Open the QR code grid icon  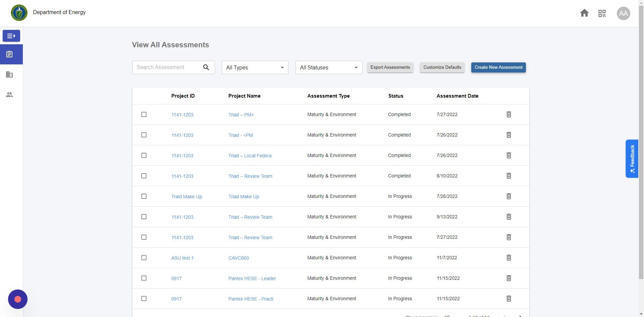tap(602, 13)
